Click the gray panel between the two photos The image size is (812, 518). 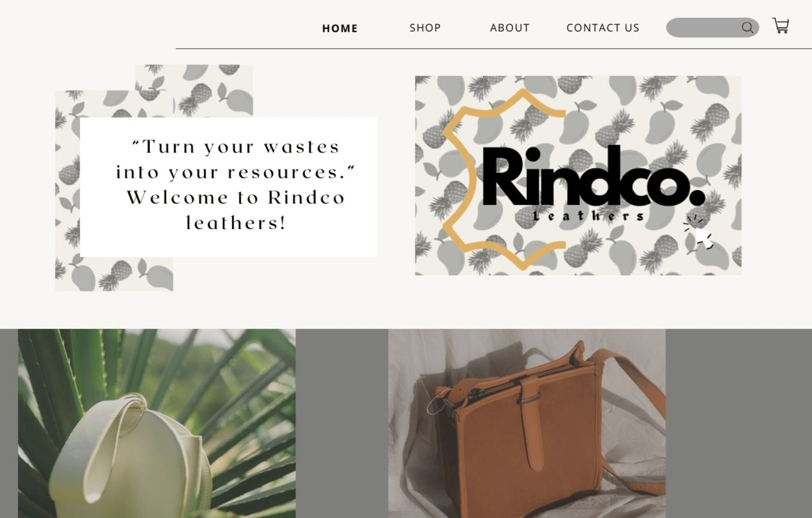tap(342, 423)
